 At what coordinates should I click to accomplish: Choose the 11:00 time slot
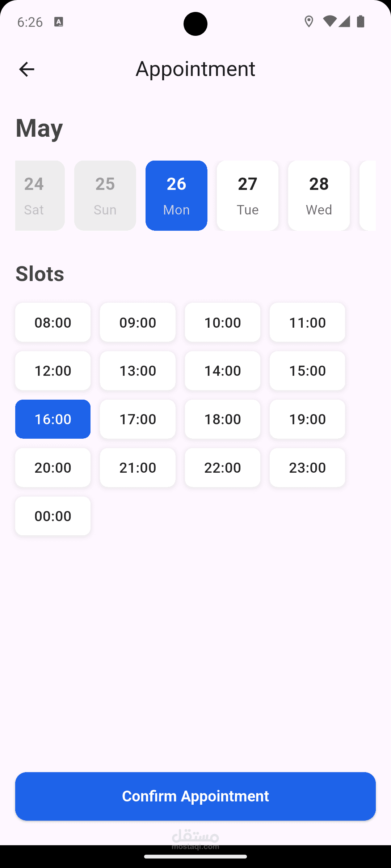[x=307, y=322]
